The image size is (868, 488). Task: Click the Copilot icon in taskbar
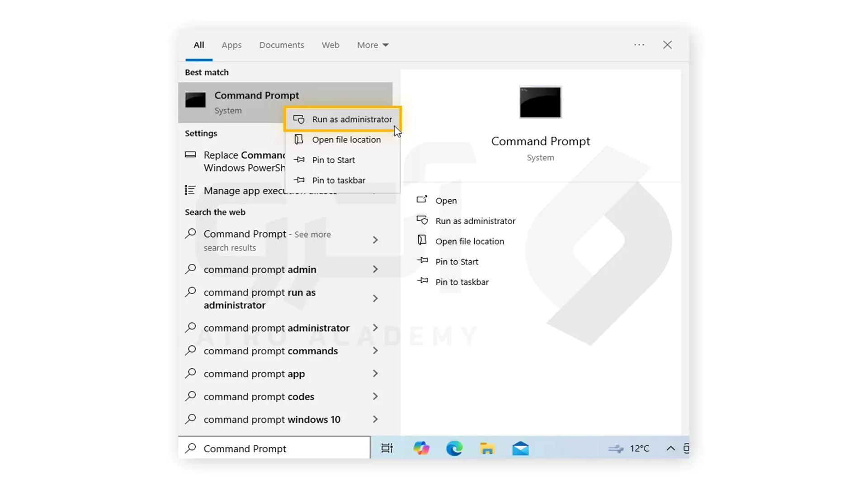[421, 448]
